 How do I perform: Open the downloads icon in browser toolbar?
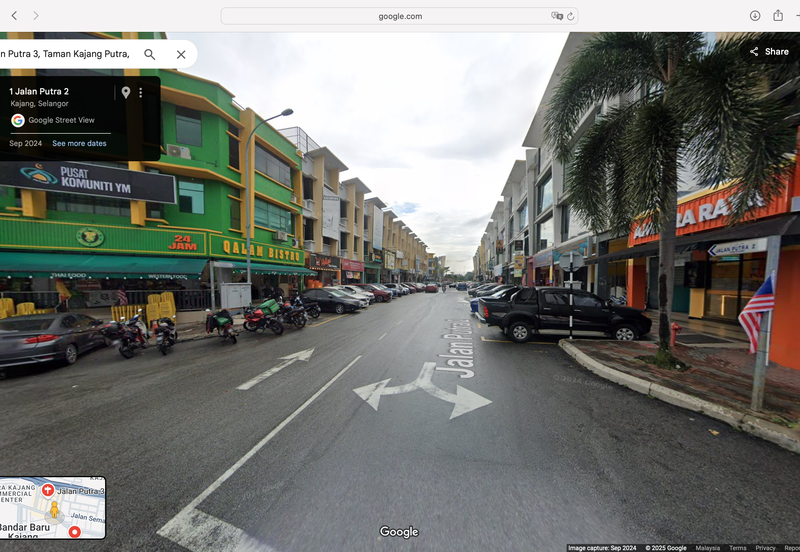(x=755, y=16)
